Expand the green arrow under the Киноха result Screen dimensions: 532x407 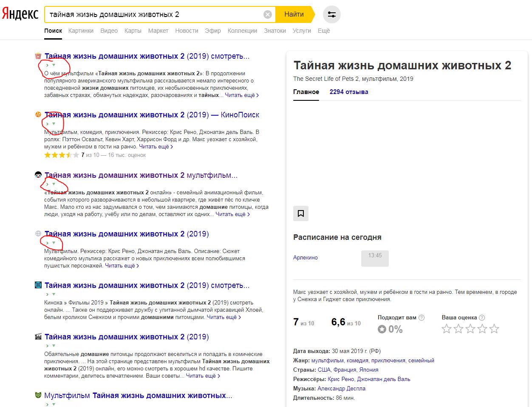[x=54, y=294]
